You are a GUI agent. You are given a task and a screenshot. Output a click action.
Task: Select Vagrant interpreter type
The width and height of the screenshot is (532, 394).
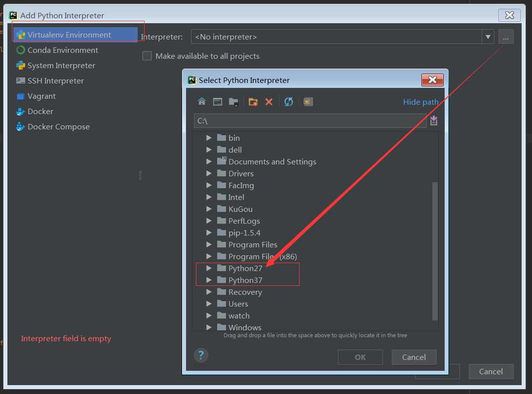pyautogui.click(x=41, y=96)
